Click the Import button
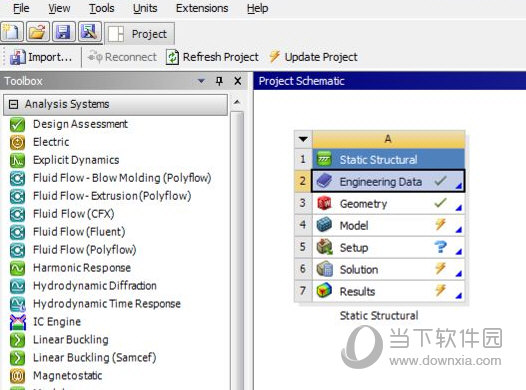 (x=41, y=57)
